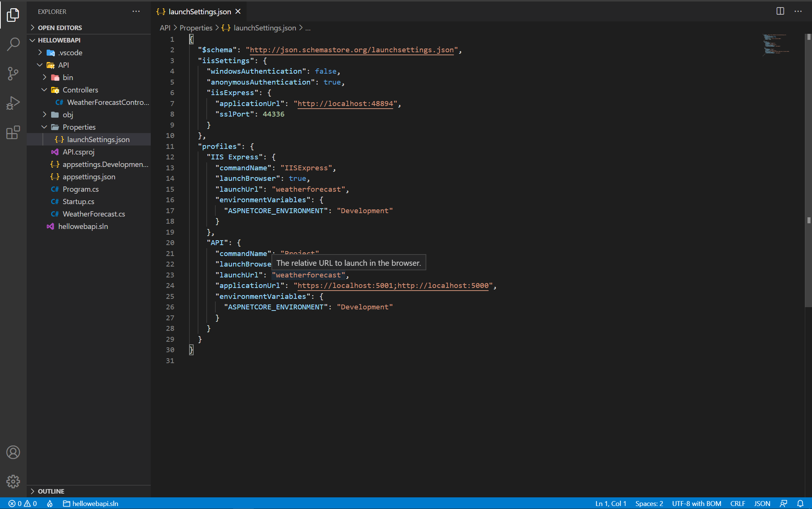Toggle the Explorer view visibility
The height and width of the screenshot is (509, 812).
(x=13, y=15)
